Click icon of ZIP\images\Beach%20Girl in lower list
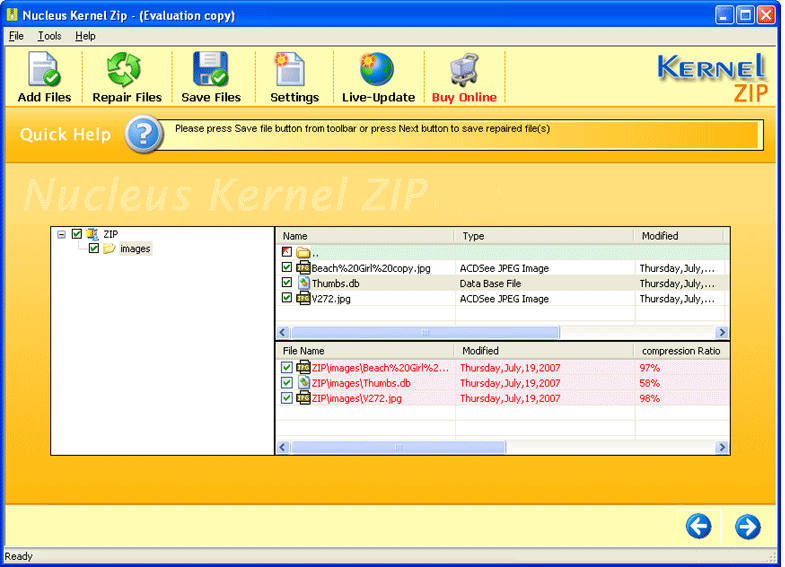The image size is (785, 567). tap(303, 367)
